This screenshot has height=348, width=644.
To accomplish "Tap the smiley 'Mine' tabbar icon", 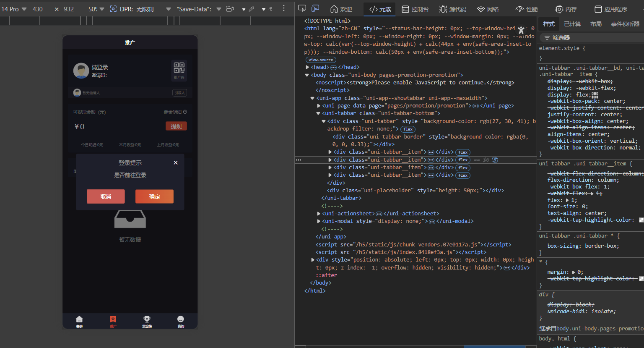I will pyautogui.click(x=181, y=319).
